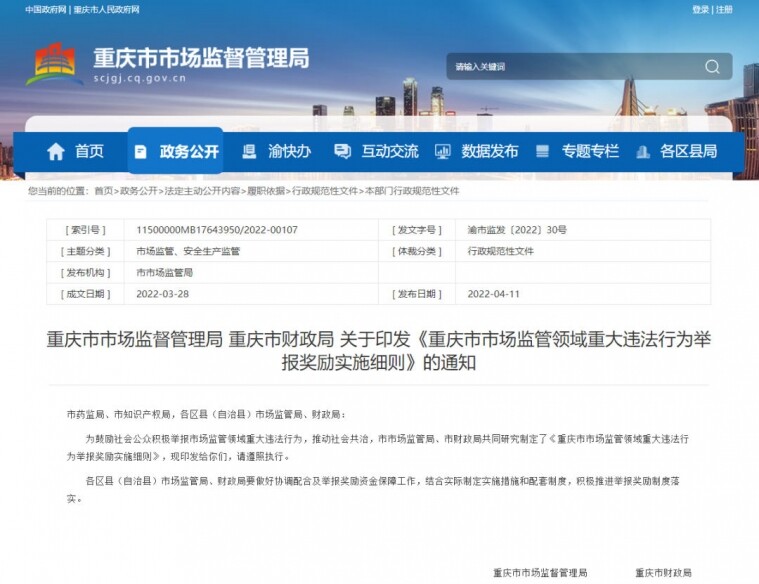Click the 重庆市市场监督管理局 site title
The image size is (759, 584).
(x=201, y=58)
